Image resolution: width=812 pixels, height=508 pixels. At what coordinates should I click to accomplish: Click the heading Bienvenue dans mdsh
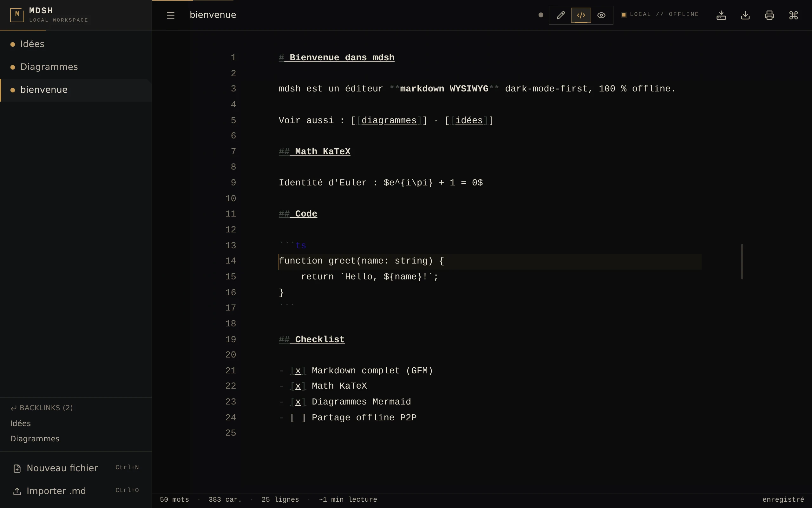pos(337,57)
